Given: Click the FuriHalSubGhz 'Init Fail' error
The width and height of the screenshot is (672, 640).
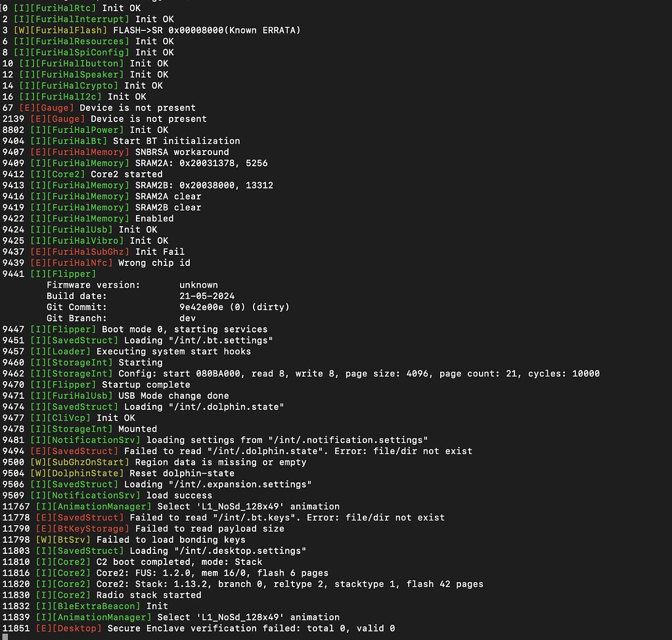Looking at the screenshot, I should [x=160, y=252].
